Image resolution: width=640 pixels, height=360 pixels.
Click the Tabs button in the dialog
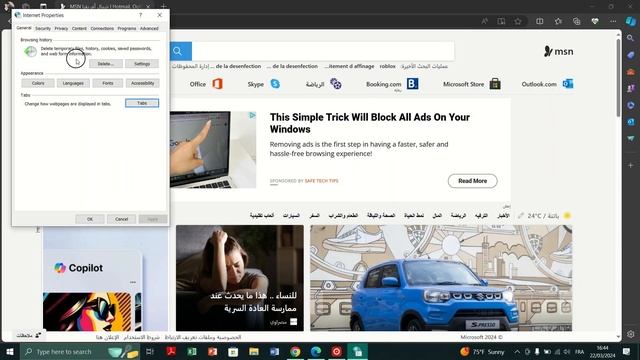(142, 103)
